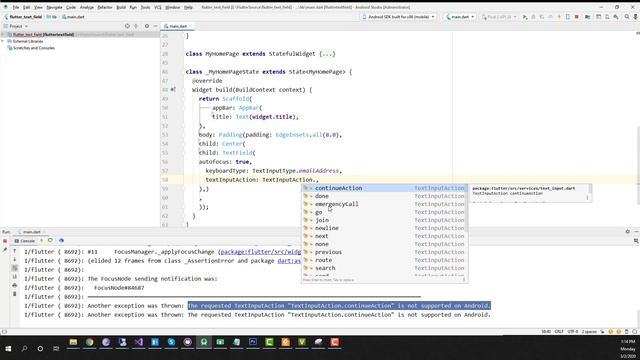Expand the External Libraries node

click(3, 41)
